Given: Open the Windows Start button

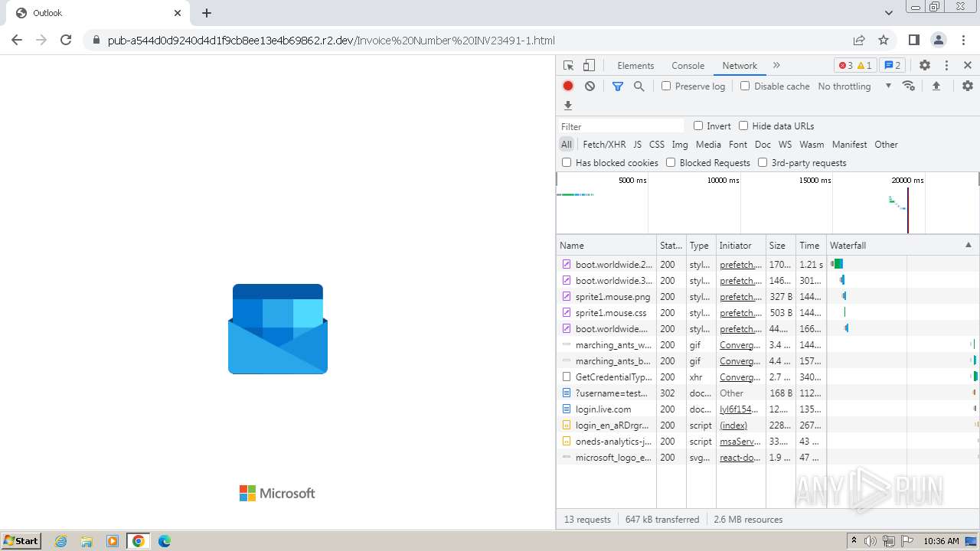Looking at the screenshot, I should coord(21,541).
